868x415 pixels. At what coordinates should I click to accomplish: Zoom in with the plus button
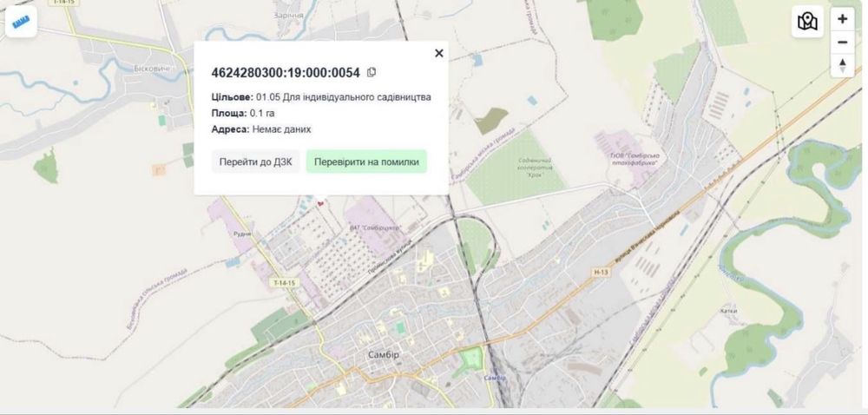pos(842,19)
